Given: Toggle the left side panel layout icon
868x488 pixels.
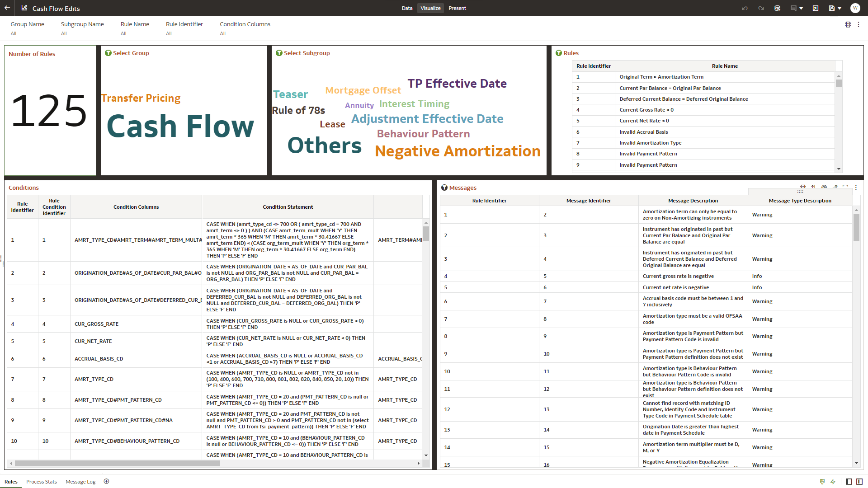Looking at the screenshot, I should point(849,482).
